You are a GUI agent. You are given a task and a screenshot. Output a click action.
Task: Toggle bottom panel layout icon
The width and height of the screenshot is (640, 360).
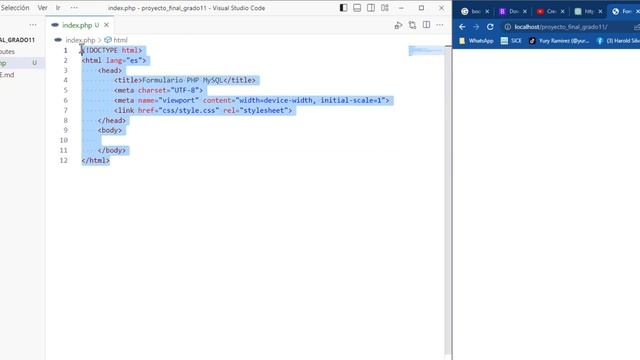coord(357,8)
